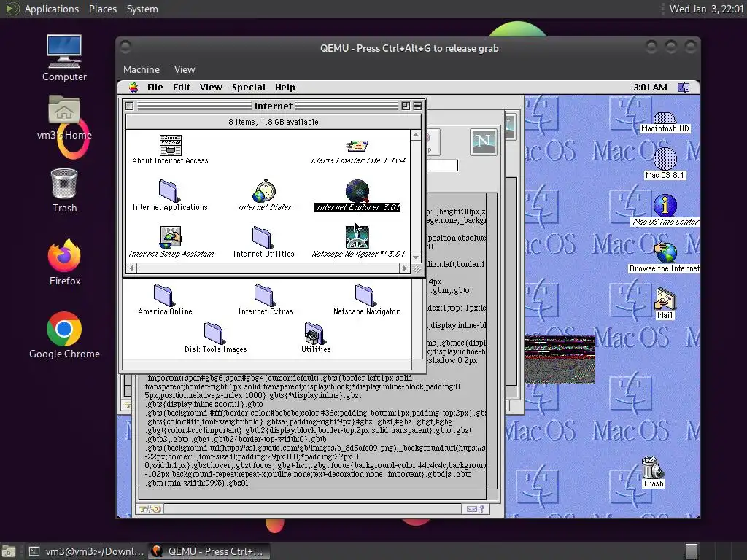747x560 pixels.
Task: Collapse Internet window with windowshade box
Action: [x=417, y=106]
